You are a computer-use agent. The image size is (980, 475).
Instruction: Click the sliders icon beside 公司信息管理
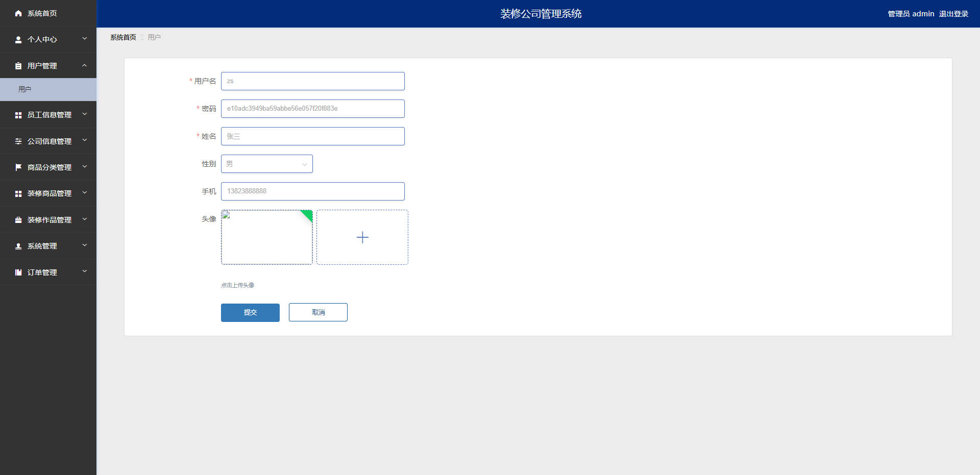[18, 141]
